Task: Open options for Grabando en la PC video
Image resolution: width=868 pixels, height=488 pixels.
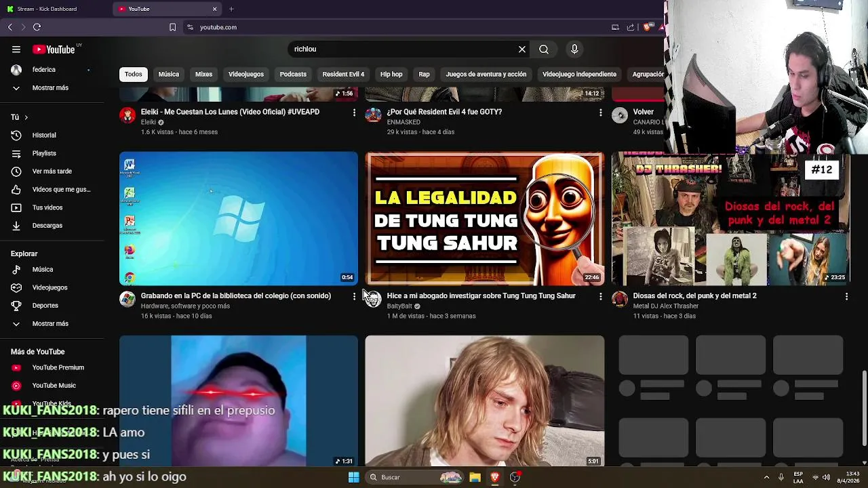Action: pos(354,296)
